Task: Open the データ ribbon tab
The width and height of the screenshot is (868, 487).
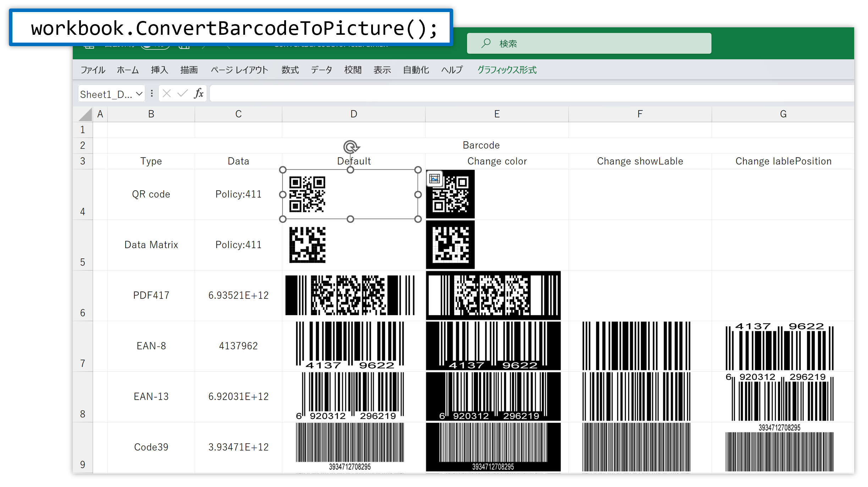Action: (x=322, y=70)
